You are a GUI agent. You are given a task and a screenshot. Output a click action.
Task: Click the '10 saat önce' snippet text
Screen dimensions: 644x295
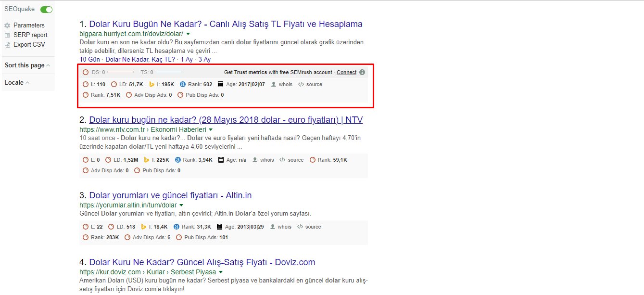(x=99, y=138)
